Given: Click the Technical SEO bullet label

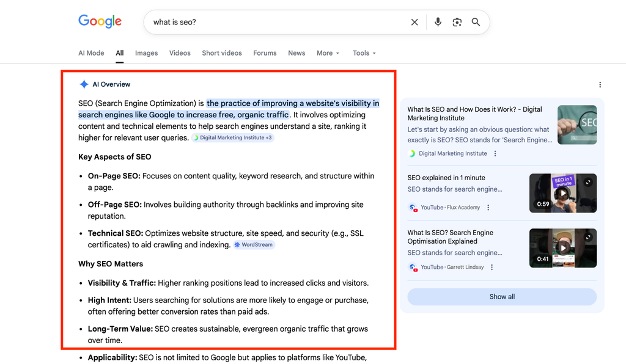Looking at the screenshot, I should click(x=116, y=233).
